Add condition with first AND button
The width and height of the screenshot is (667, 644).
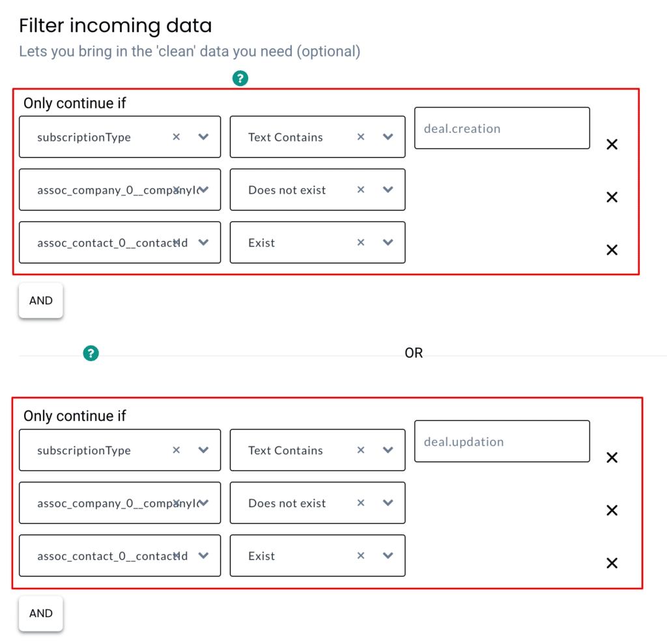coord(41,300)
